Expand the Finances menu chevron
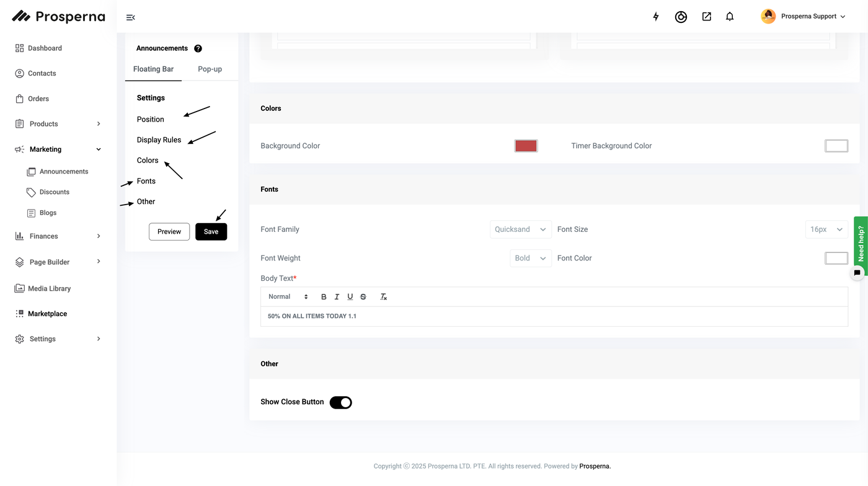The width and height of the screenshot is (868, 486). coord(99,236)
